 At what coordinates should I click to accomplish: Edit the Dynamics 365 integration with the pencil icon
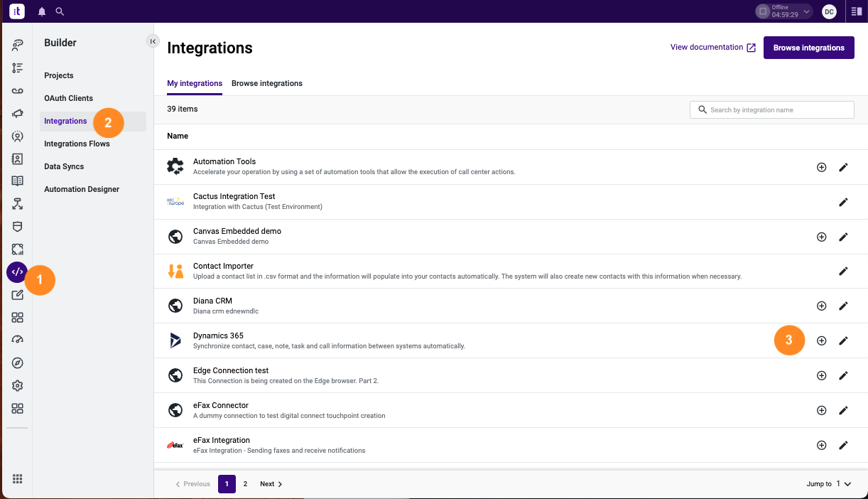click(x=843, y=340)
